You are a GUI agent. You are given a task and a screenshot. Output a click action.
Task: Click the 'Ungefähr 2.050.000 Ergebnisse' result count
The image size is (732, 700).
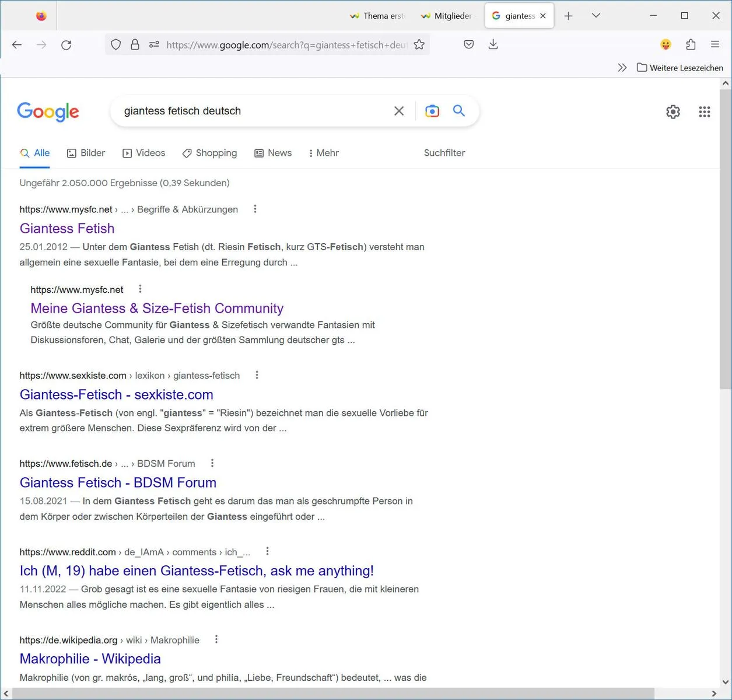(125, 183)
